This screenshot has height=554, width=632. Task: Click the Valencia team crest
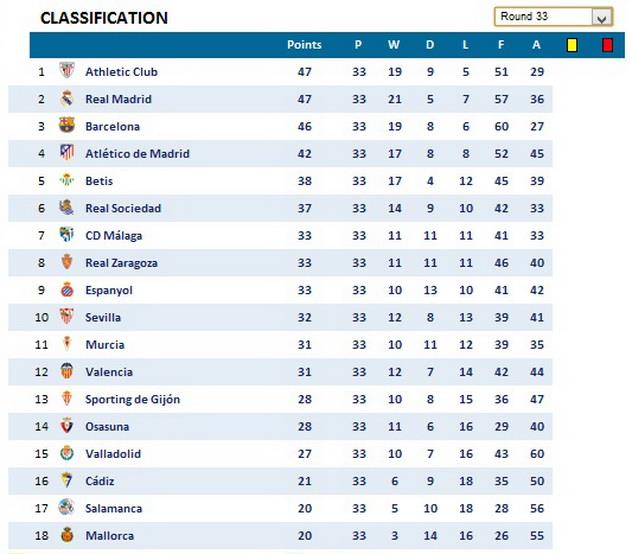[x=67, y=371]
